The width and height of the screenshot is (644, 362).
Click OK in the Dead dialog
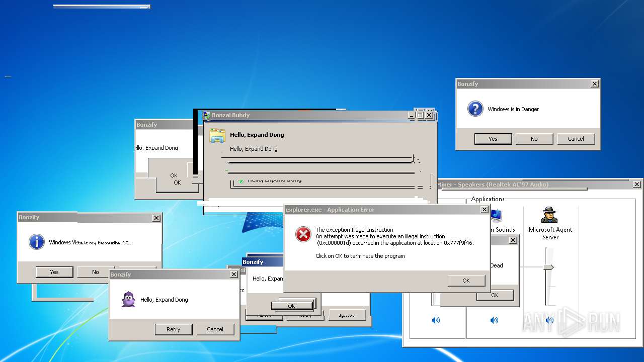(495, 295)
